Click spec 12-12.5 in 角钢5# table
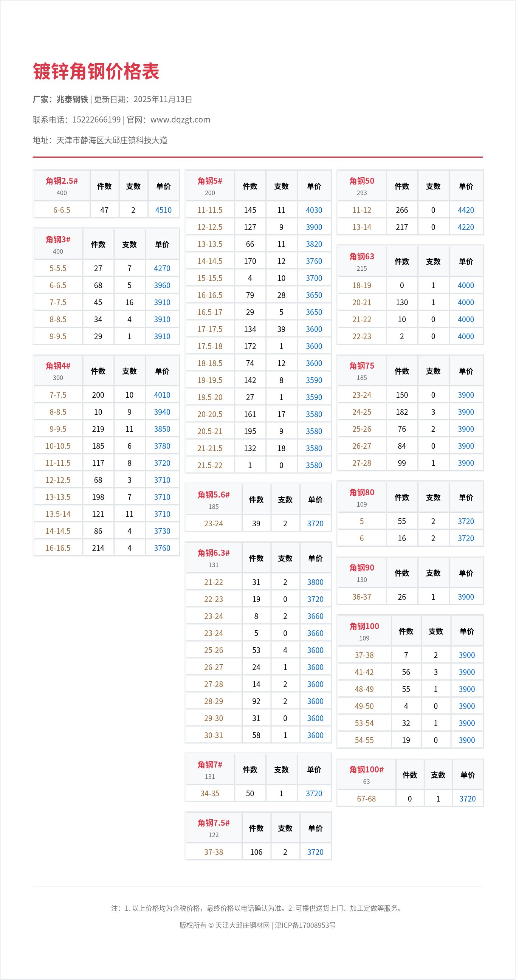 210,227
